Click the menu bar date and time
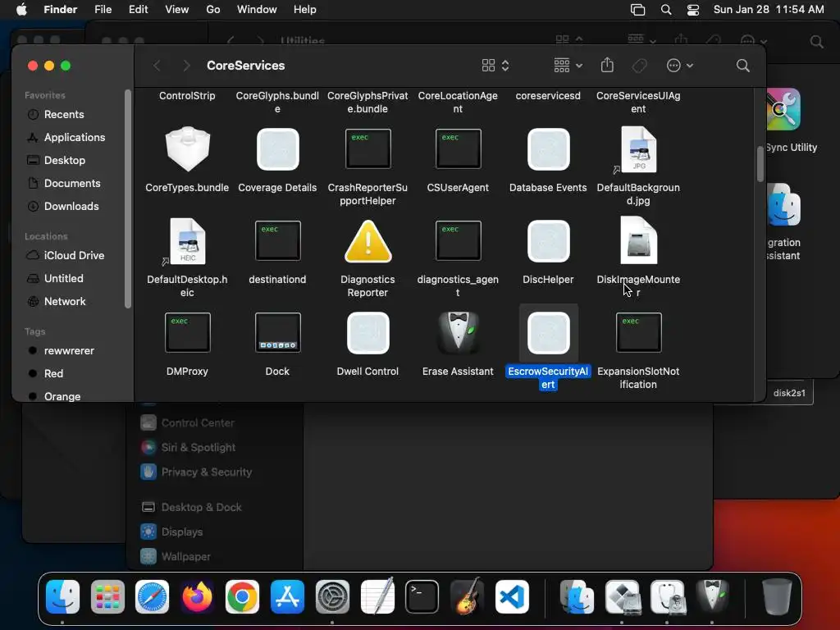Image resolution: width=840 pixels, height=630 pixels. point(769,10)
